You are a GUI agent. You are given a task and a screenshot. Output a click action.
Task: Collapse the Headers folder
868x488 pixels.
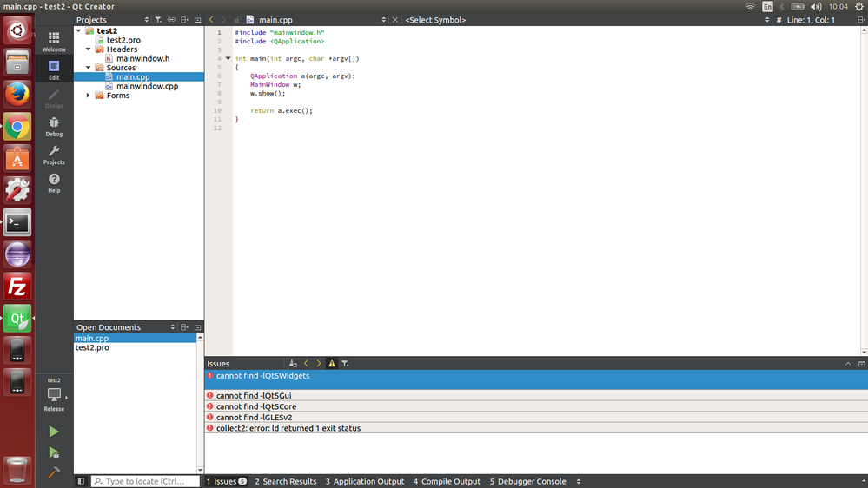pyautogui.click(x=88, y=49)
